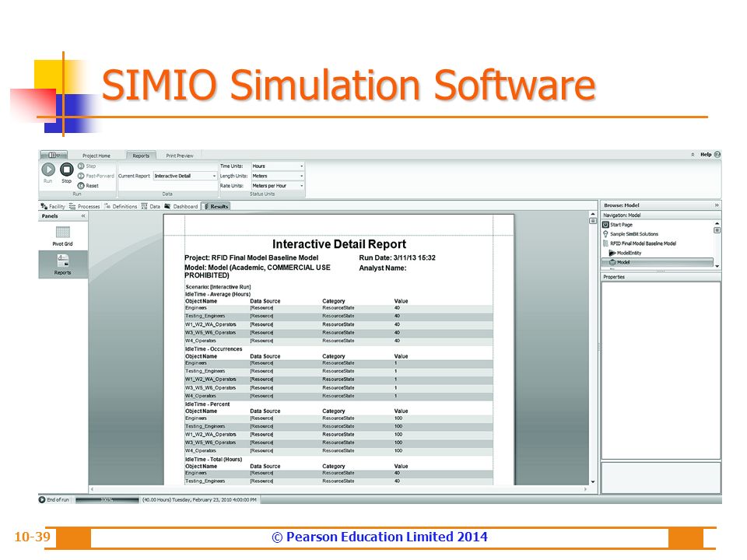747x560 pixels.
Task: Click the Interactive Detail Report title
Action: click(339, 244)
